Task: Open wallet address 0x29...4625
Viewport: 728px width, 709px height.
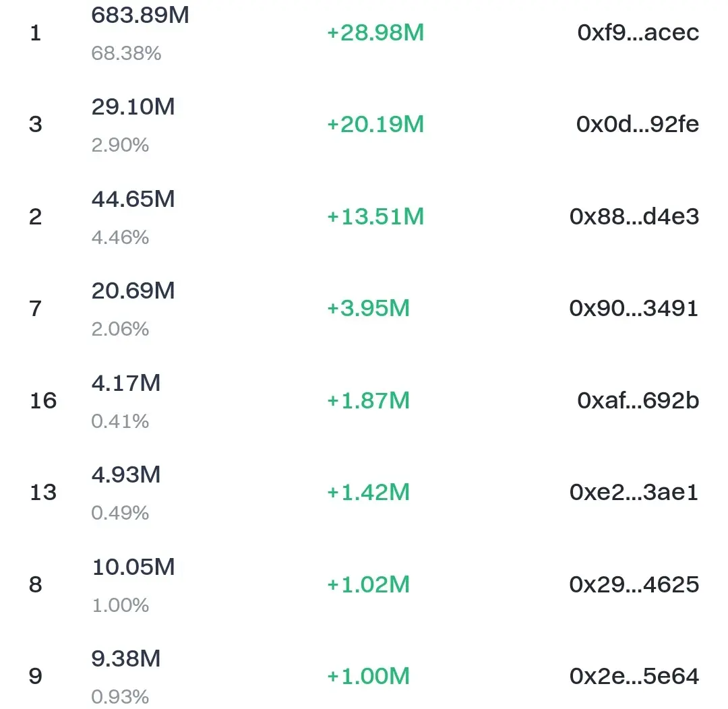Action: pyautogui.click(x=634, y=584)
